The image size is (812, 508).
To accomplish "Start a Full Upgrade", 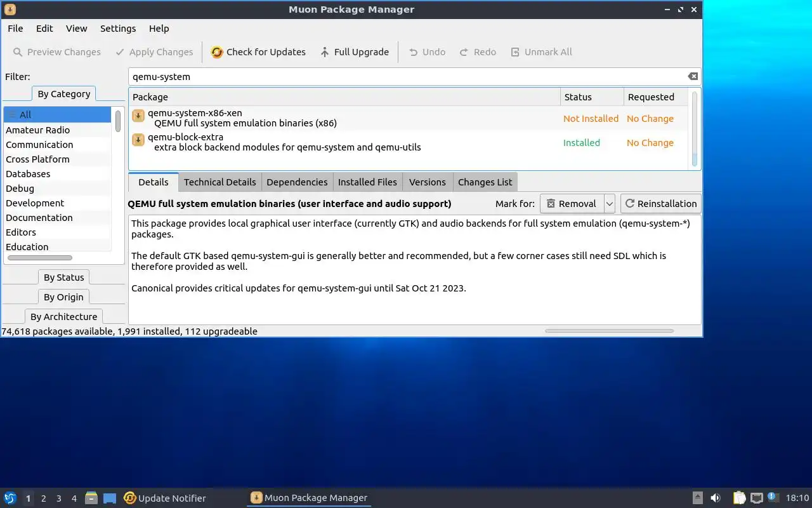I will coord(355,52).
